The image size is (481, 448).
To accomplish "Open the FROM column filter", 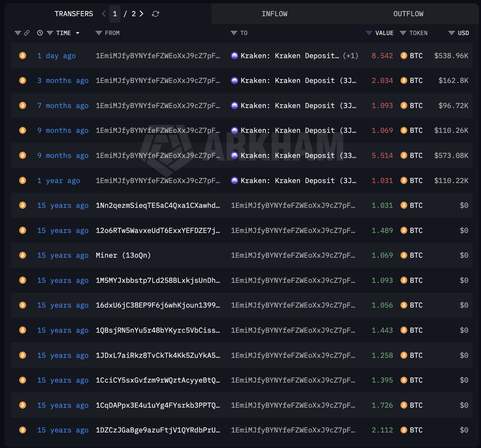I will point(98,33).
